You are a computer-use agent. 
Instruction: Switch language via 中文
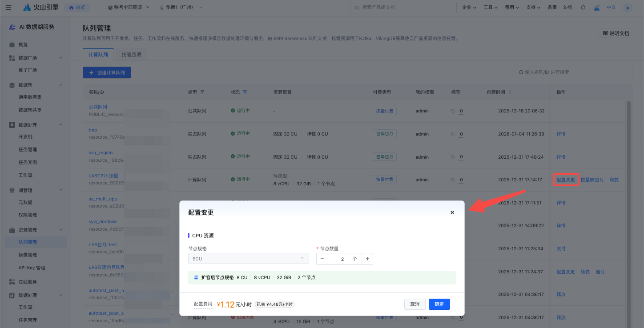tap(612, 8)
